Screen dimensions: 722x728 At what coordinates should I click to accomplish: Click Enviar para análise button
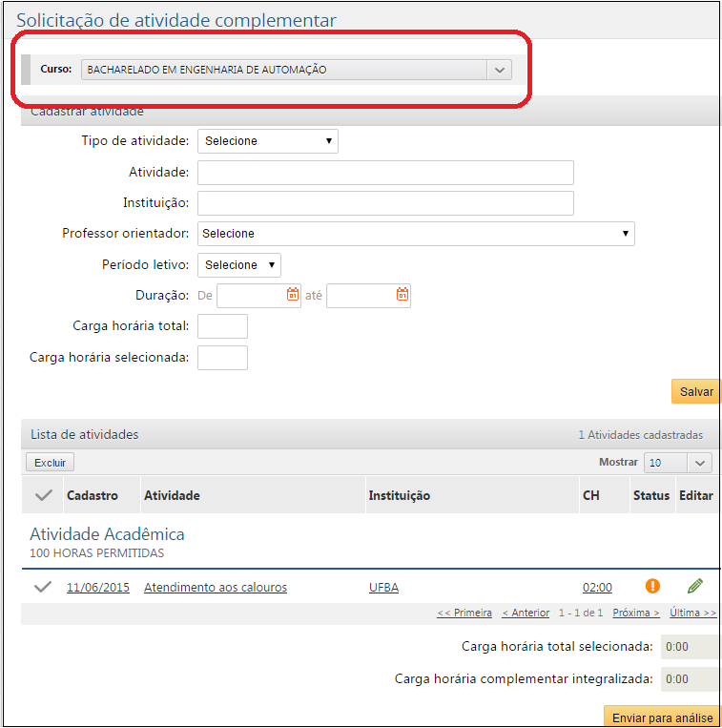[x=662, y=718]
